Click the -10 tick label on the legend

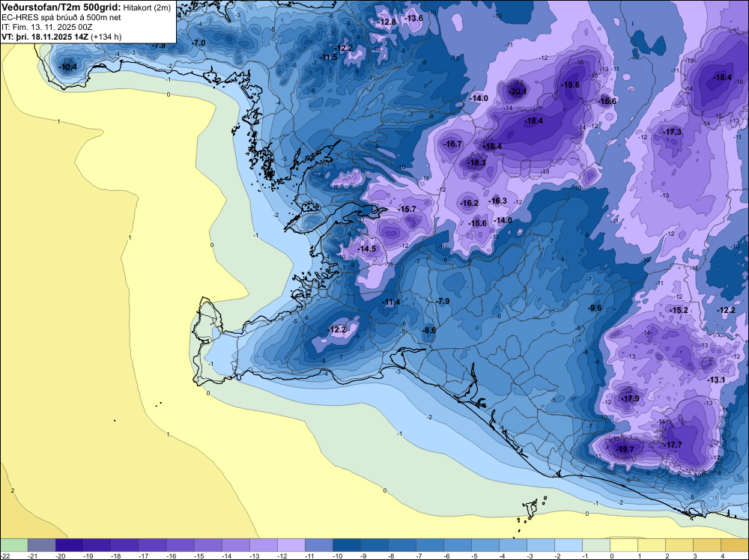click(x=338, y=556)
